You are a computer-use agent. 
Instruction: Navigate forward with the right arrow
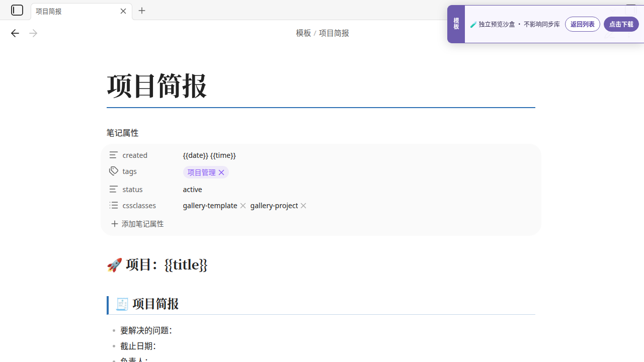[33, 33]
